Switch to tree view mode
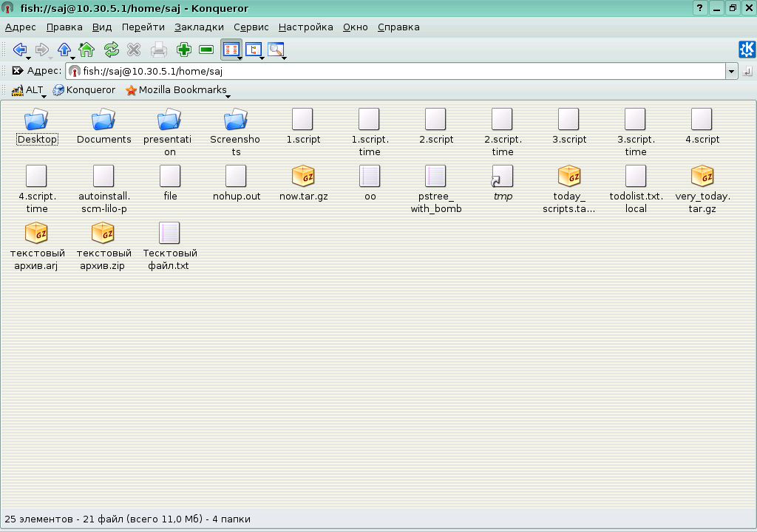The image size is (757, 532). coord(254,50)
